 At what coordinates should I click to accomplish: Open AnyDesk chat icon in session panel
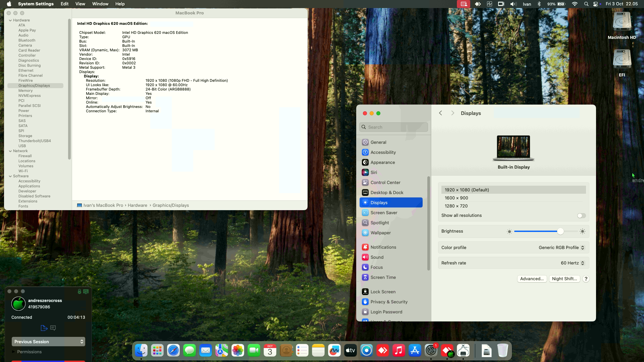(53, 328)
